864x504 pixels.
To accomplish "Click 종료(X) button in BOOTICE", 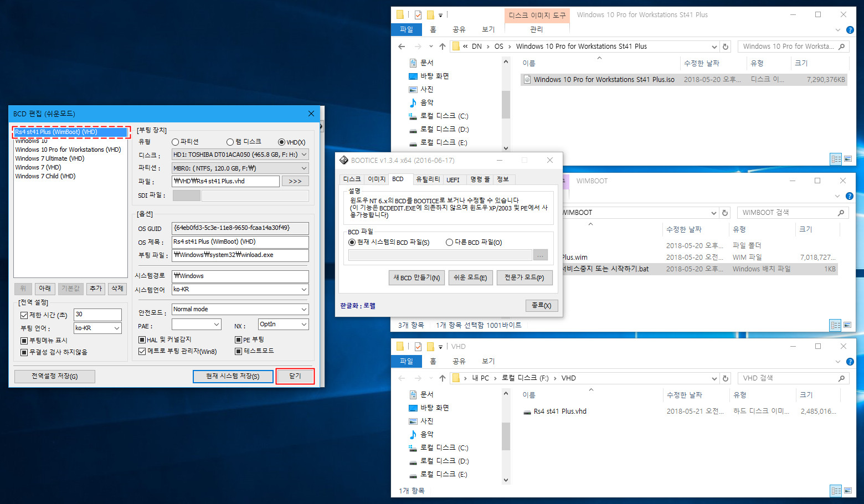I will 541,305.
